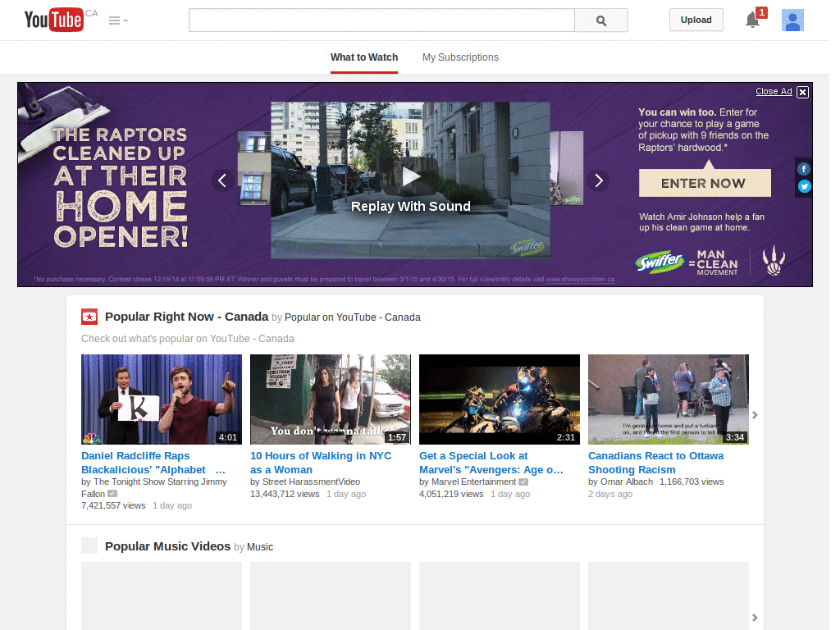Click Get a Special Look at Marvel's title
This screenshot has height=630, width=840.
[x=491, y=463]
